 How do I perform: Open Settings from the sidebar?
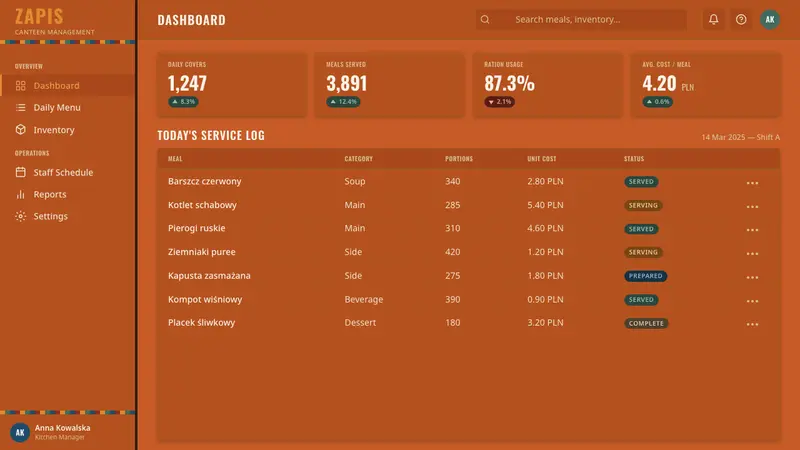pos(67,216)
